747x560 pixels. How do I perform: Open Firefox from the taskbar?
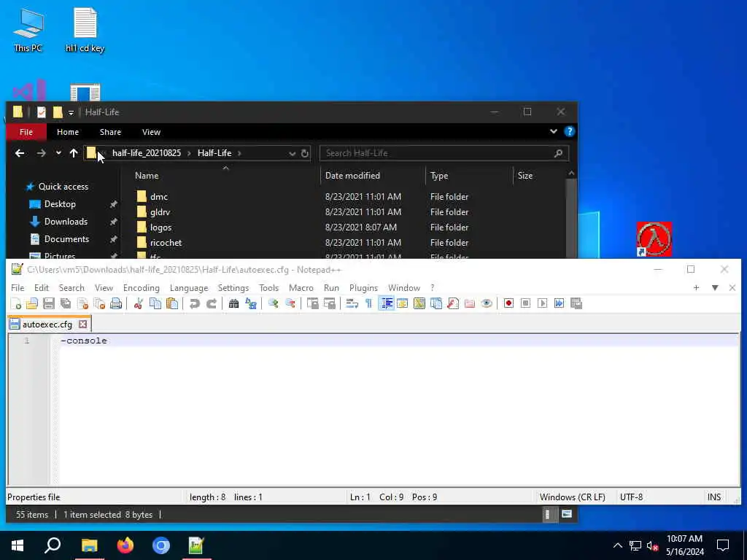[x=125, y=545]
